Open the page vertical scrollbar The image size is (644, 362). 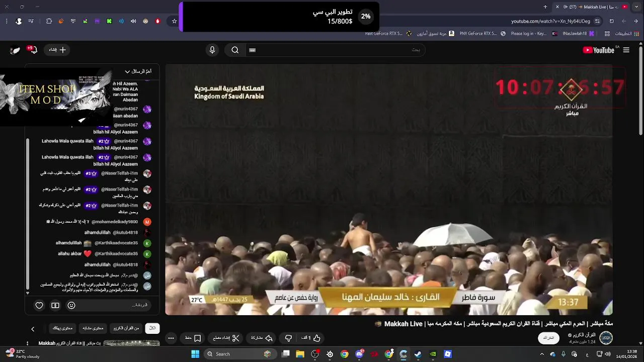coord(640,90)
